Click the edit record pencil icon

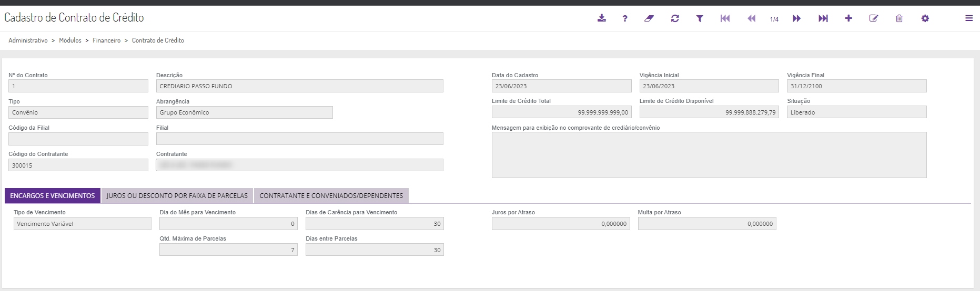click(x=874, y=18)
